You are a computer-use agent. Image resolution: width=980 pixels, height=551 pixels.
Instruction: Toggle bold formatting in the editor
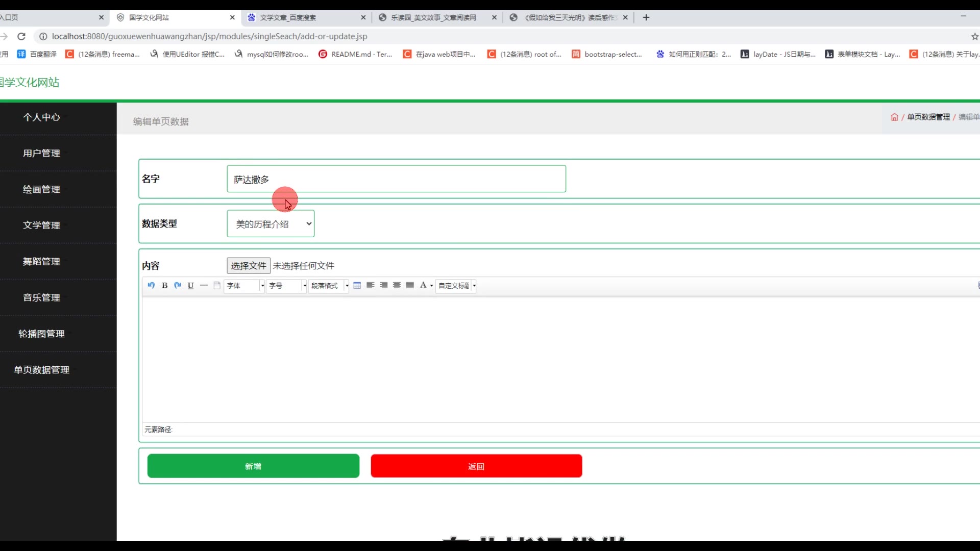tap(164, 285)
